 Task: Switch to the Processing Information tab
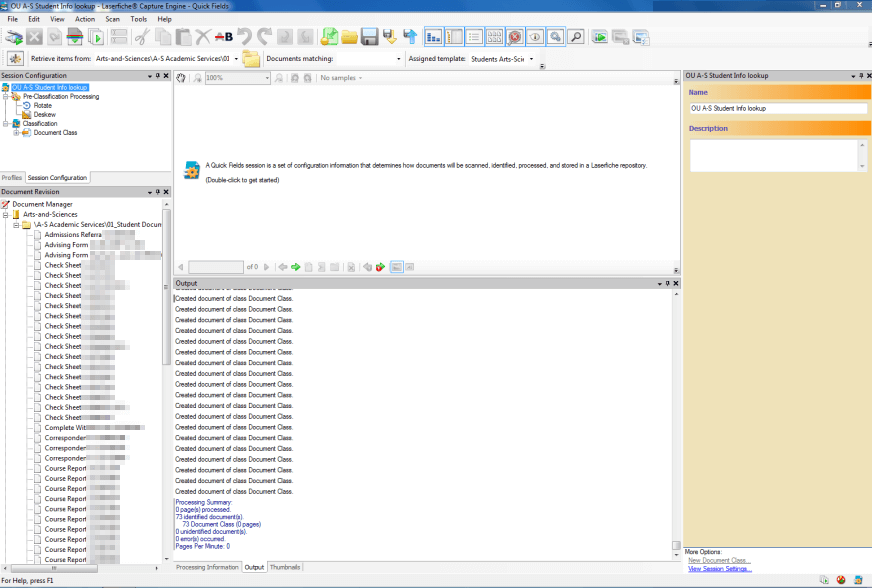pyautogui.click(x=207, y=567)
